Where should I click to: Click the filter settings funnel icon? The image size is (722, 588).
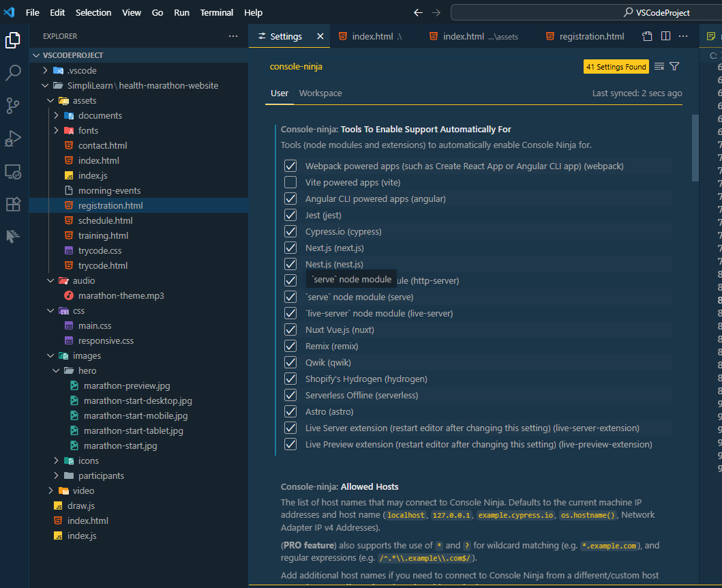click(x=674, y=66)
